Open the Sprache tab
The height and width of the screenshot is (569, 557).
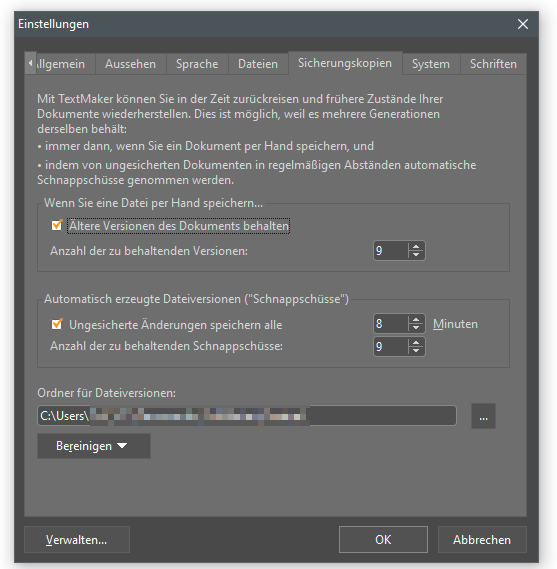[197, 64]
